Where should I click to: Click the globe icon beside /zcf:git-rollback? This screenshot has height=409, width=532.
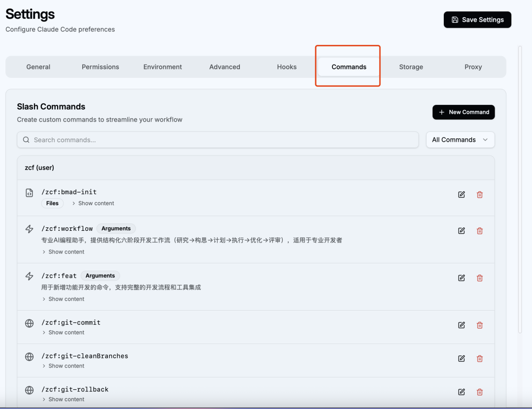point(30,390)
